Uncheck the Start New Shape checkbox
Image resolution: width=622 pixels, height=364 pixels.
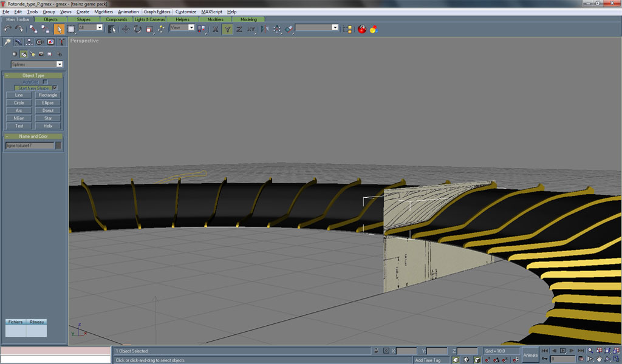click(x=55, y=88)
